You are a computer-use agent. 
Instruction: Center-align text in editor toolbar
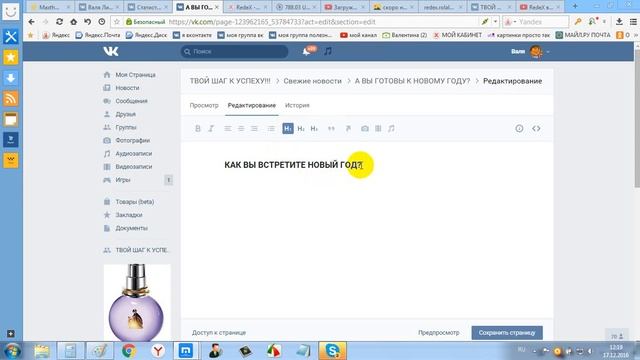point(241,129)
